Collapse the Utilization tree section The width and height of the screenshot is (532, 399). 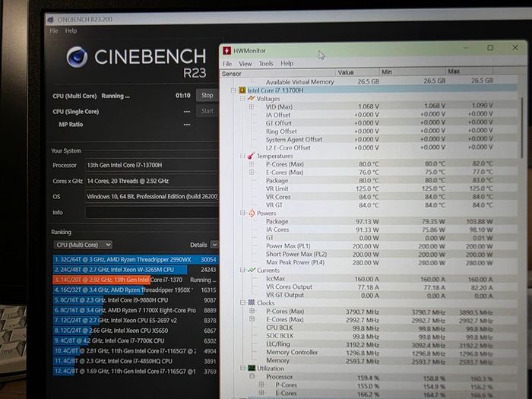(242, 368)
